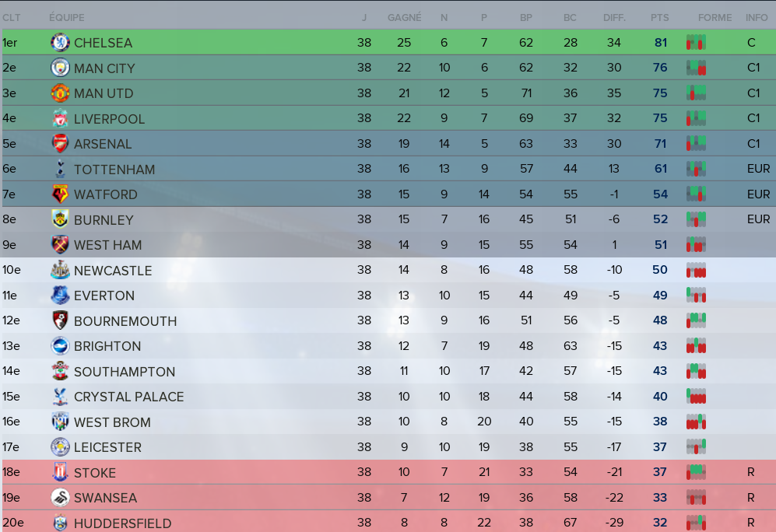Select the Arsenal cannon crest
This screenshot has width=776, height=532.
pos(60,143)
